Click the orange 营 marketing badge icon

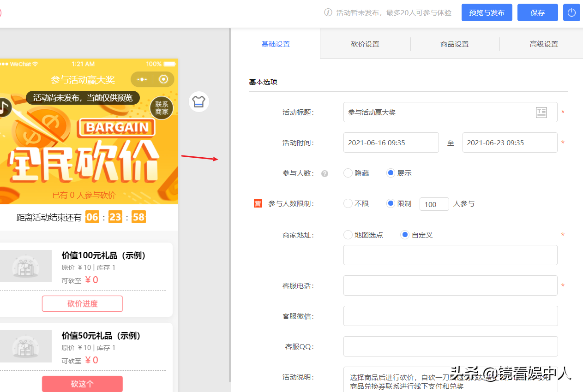click(258, 203)
